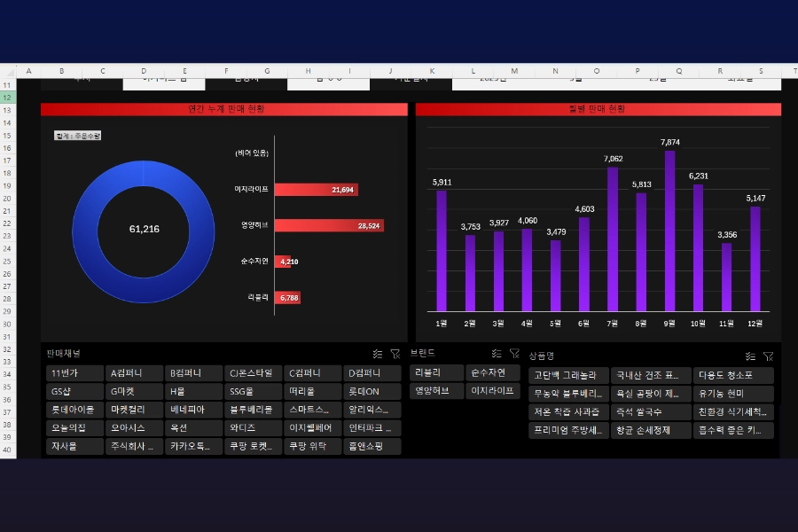The image size is (798, 532).
Task: Clear the 브랜드 slicer filter
Action: [514, 353]
